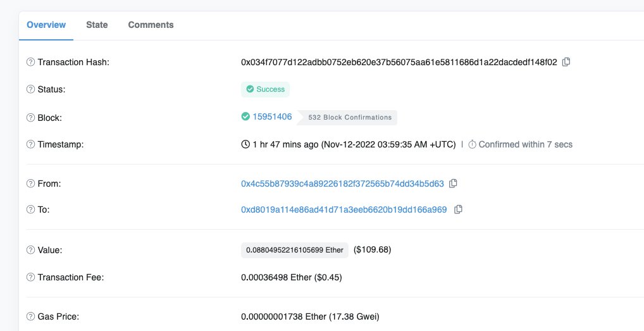644x331 pixels.
Task: Click the 532 Block Confirmations badge
Action: [347, 118]
